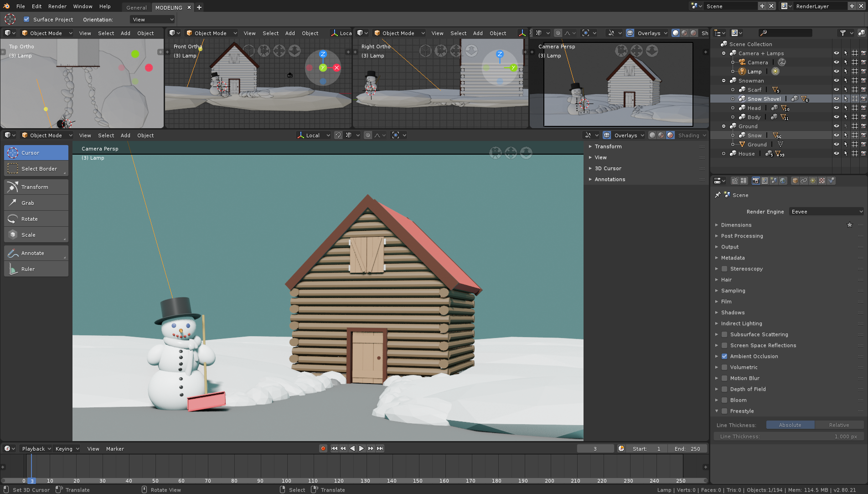Set Line Thickness mode to Absolute
Viewport: 868px width, 494px height.
790,425
